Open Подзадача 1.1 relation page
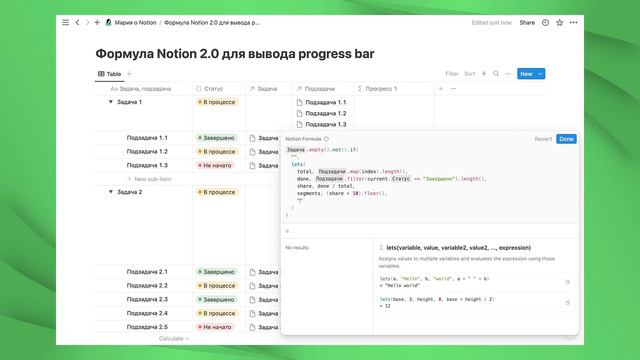Screen dimensions: 640x360 coord(321,102)
